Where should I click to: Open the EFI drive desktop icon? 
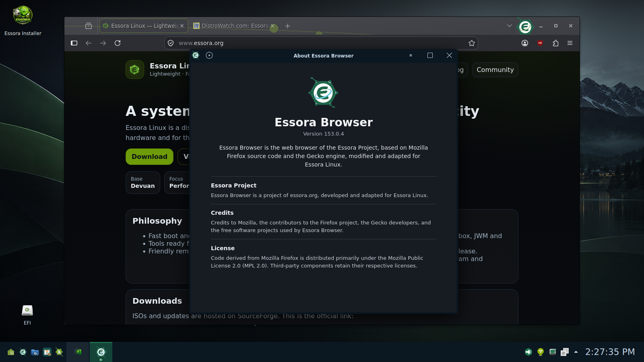(x=27, y=315)
